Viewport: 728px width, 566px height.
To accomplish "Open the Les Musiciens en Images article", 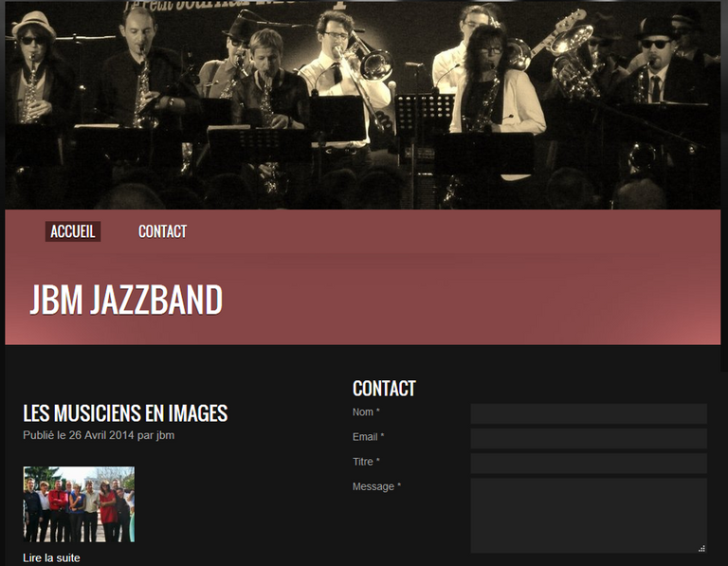I will [125, 413].
